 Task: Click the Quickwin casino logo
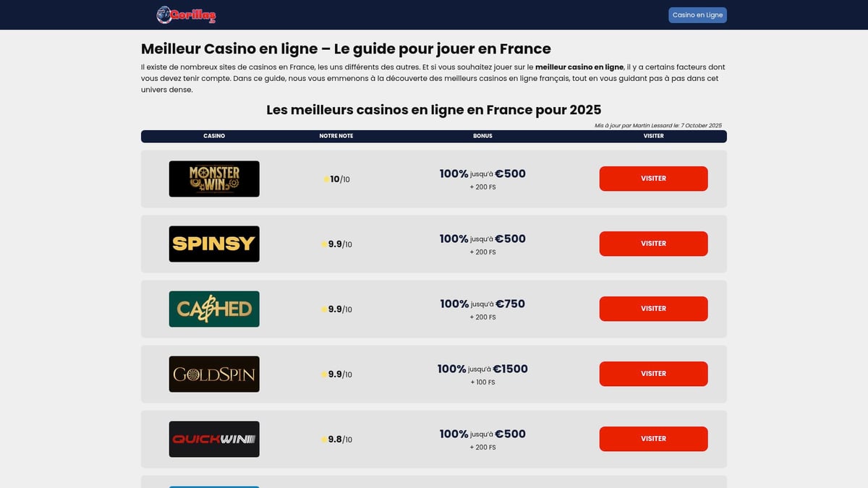pos(213,439)
